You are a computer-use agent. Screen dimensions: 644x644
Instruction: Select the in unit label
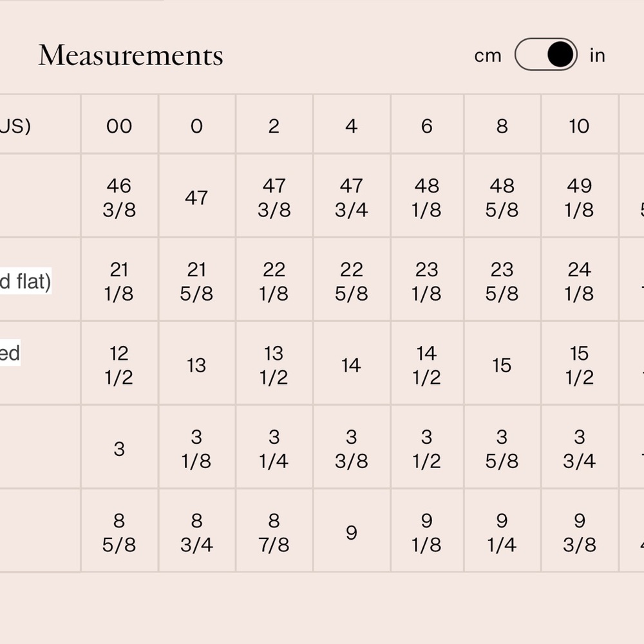pyautogui.click(x=597, y=55)
